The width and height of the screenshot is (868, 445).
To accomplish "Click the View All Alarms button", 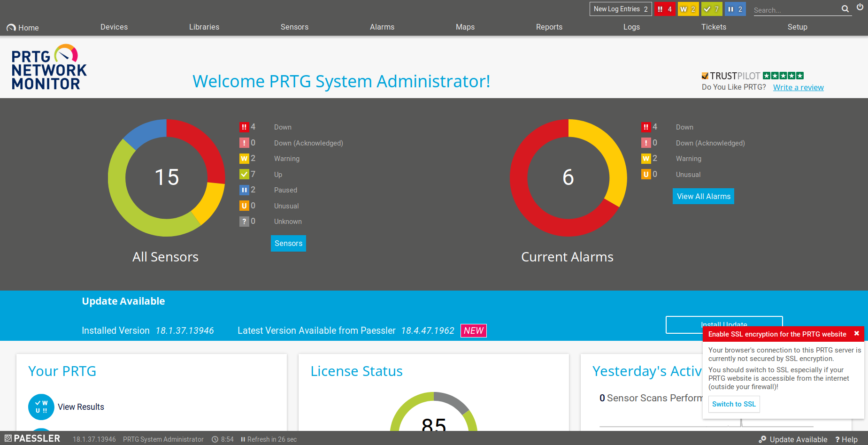I will point(703,196).
